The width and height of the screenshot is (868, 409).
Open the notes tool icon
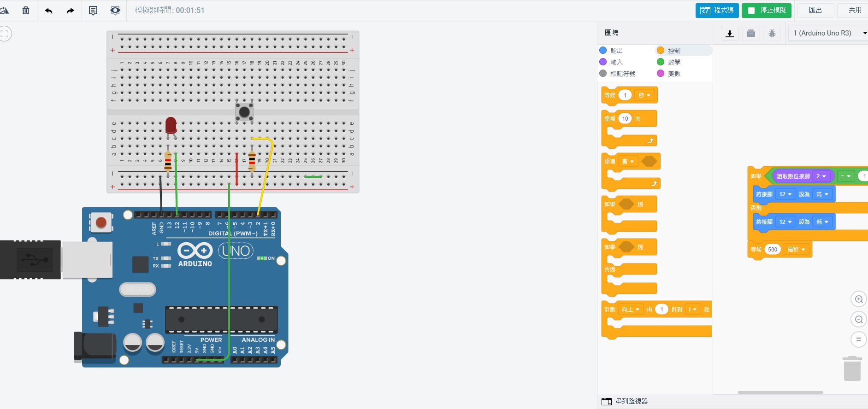pyautogui.click(x=93, y=10)
